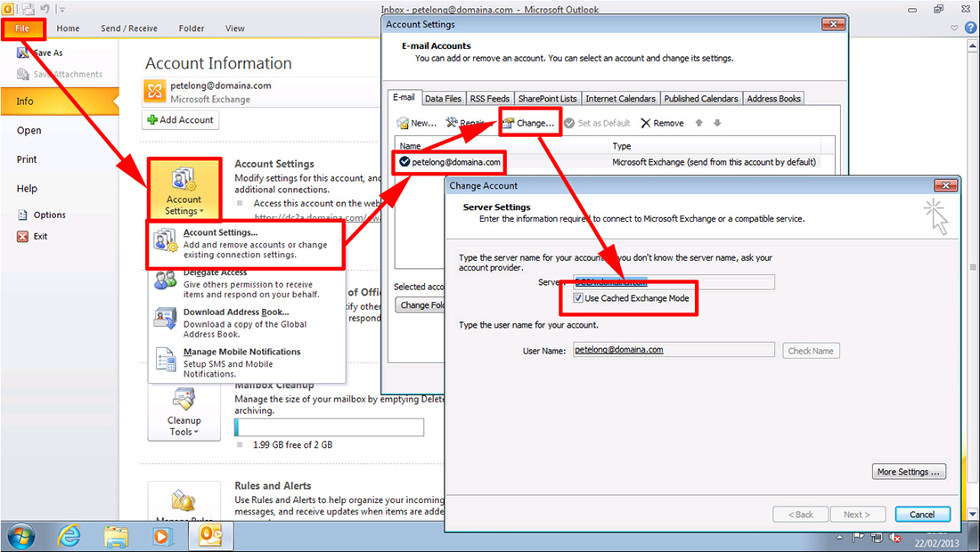Open the Folder ribbon tab
This screenshot has height=552, width=980.
pos(192,28)
